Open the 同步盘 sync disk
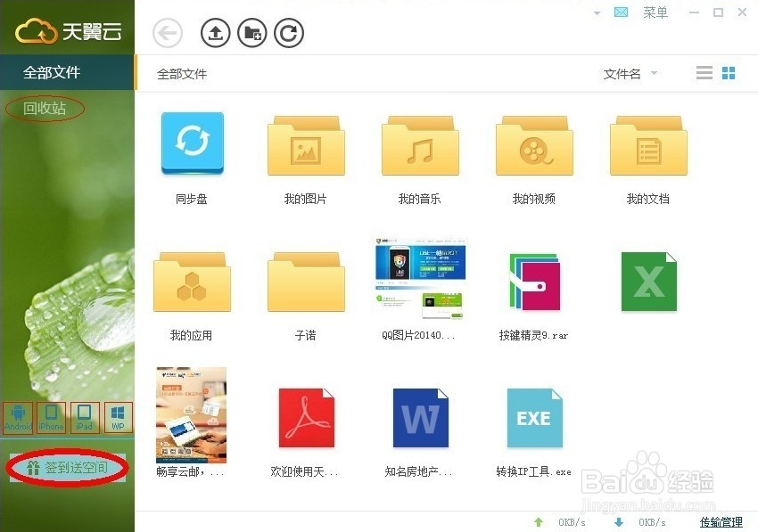The height and width of the screenshot is (532, 758). (192, 143)
